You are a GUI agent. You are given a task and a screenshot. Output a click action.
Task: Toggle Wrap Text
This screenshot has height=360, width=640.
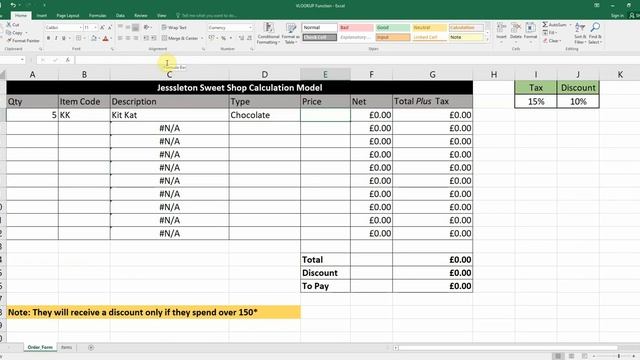pyautogui.click(x=174, y=27)
